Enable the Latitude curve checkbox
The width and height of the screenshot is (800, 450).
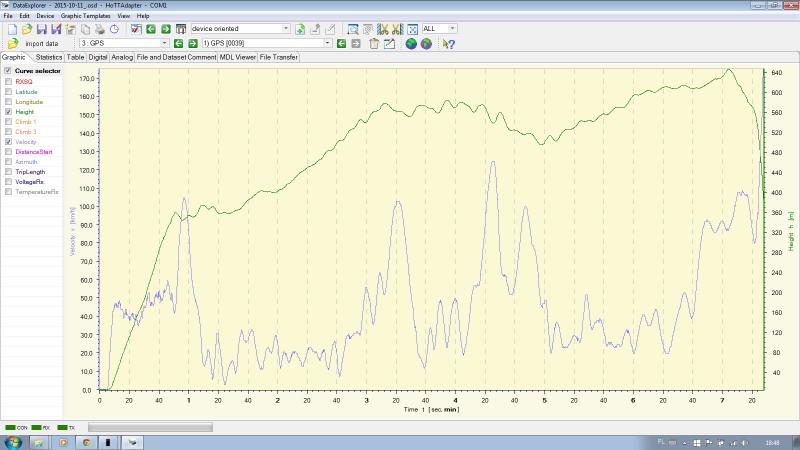pos(9,91)
